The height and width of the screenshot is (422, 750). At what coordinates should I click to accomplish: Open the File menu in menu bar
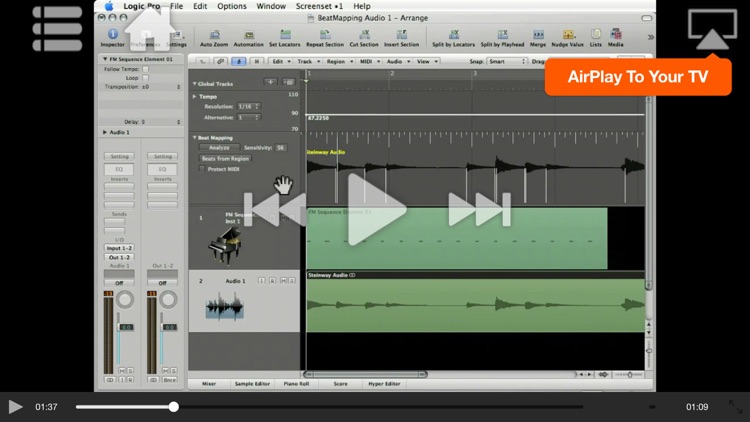coord(176,6)
